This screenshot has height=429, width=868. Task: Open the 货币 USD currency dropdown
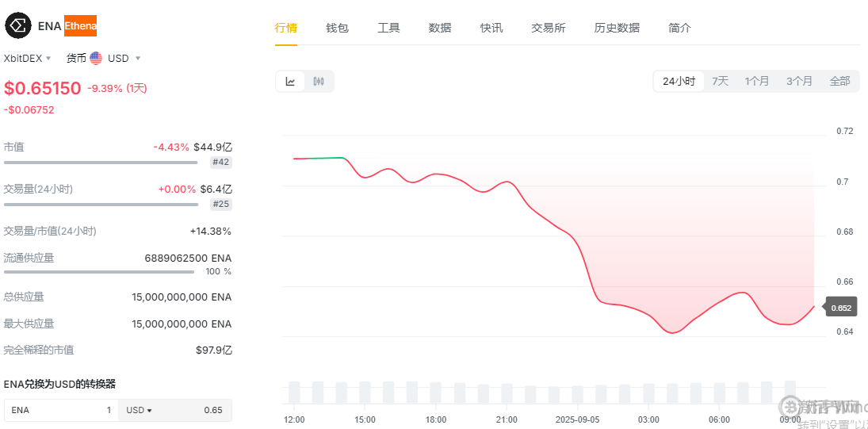[103, 58]
